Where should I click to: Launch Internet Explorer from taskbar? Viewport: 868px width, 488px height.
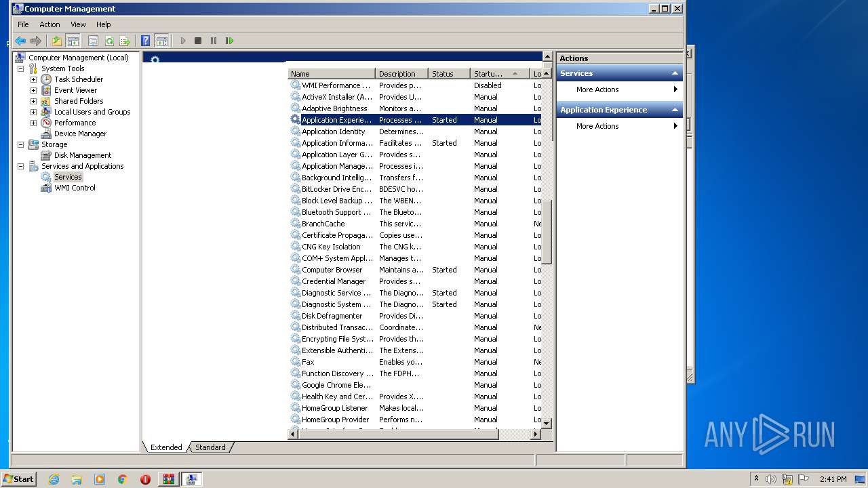[54, 479]
